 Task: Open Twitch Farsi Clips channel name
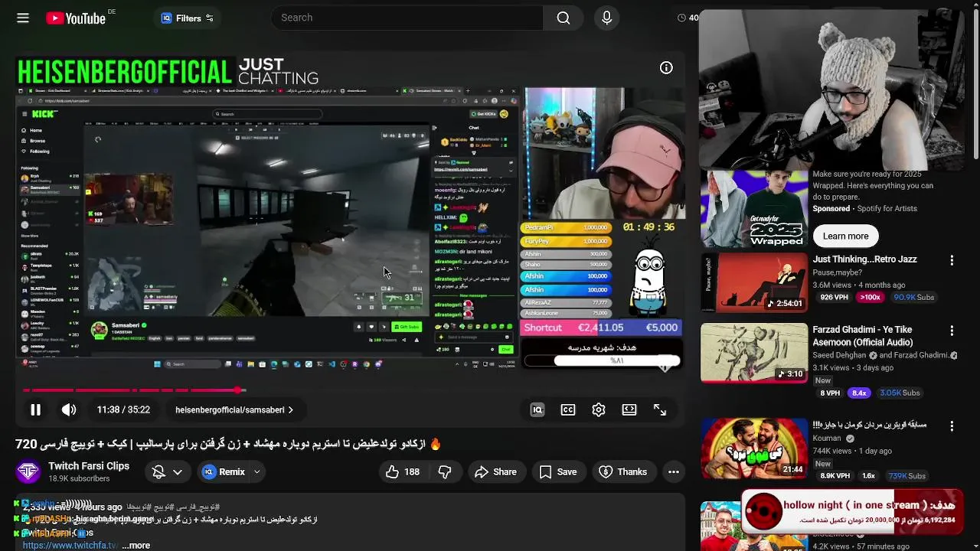click(89, 466)
